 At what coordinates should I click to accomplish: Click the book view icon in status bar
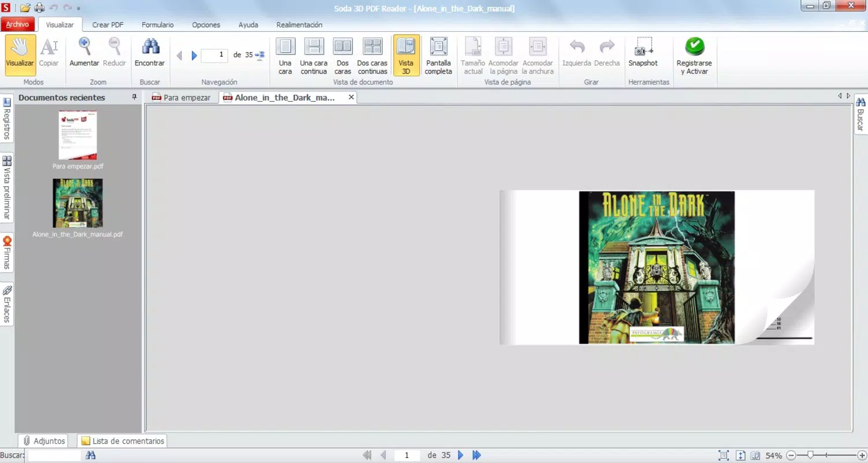tap(755, 455)
